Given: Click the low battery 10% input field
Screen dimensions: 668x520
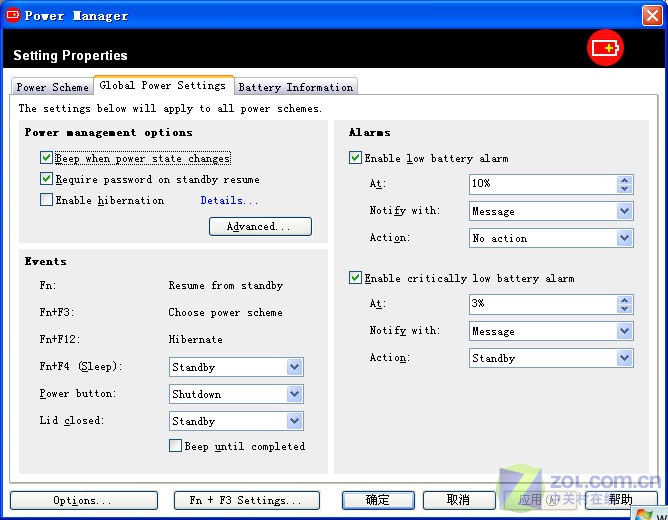Looking at the screenshot, I should 543,184.
